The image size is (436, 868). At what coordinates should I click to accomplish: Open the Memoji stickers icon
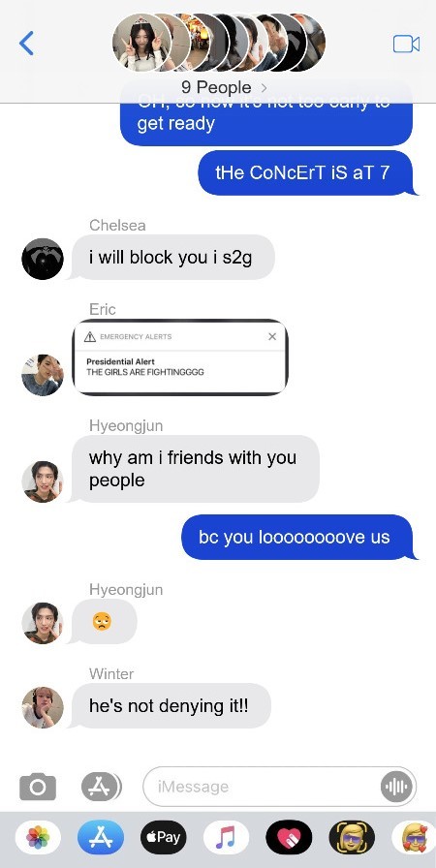point(414,837)
